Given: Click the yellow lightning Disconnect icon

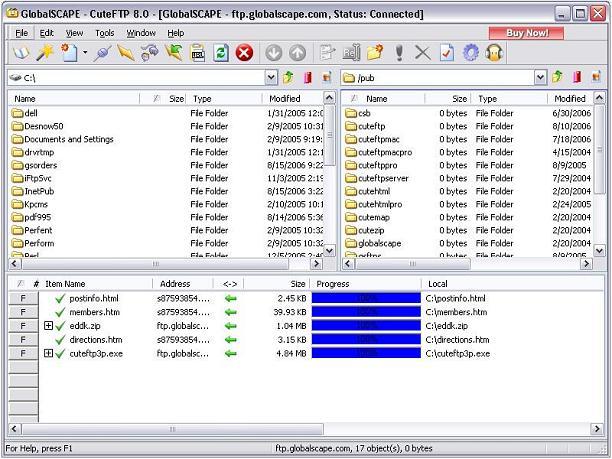Looking at the screenshot, I should pyautogui.click(x=126, y=53).
